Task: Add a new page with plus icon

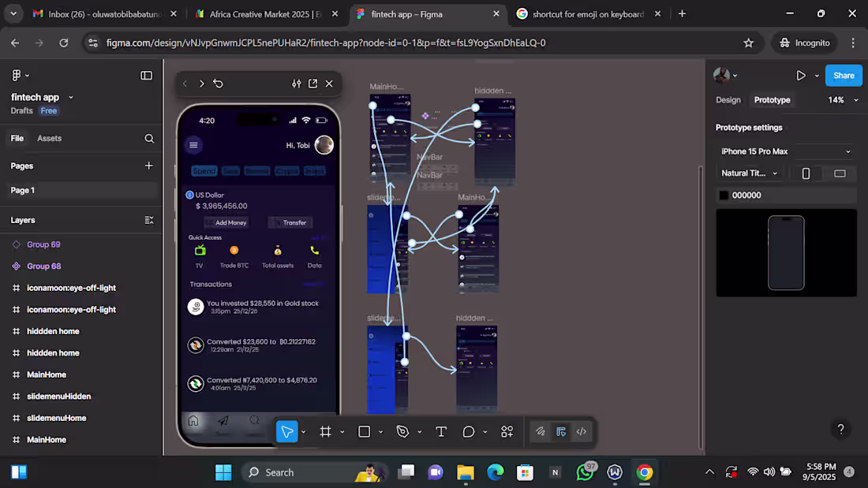Action: 148,166
